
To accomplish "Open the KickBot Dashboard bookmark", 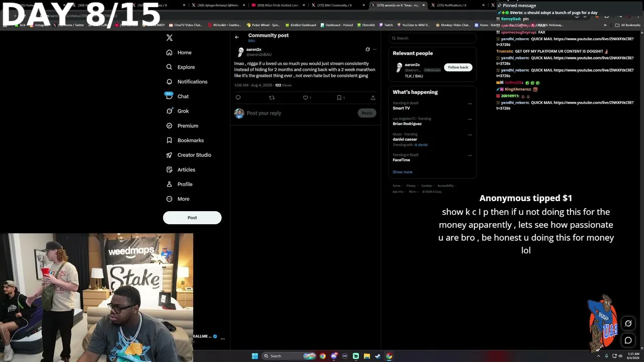I will coord(301,25).
